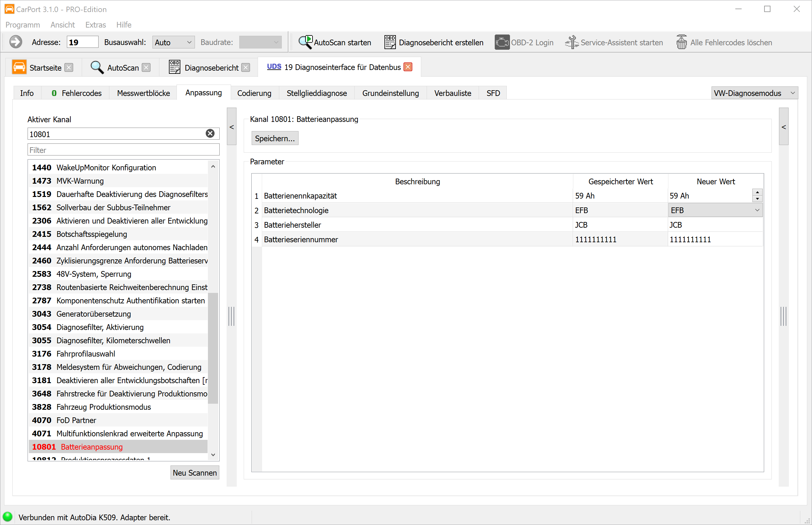Collapse the left channel list panel

[232, 127]
